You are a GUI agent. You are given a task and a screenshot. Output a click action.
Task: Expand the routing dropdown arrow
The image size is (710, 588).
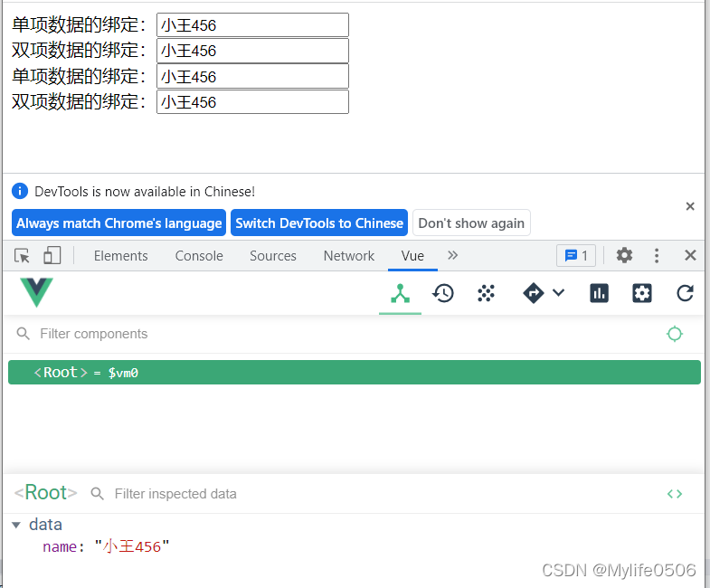tap(559, 292)
